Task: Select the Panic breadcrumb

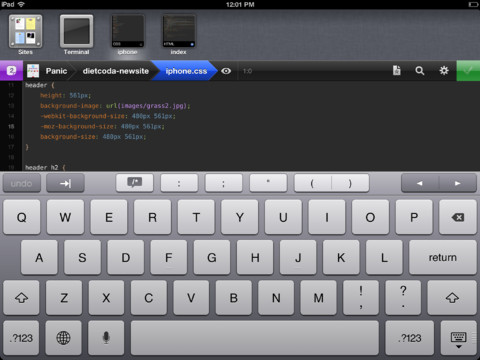Action: pyautogui.click(x=56, y=71)
